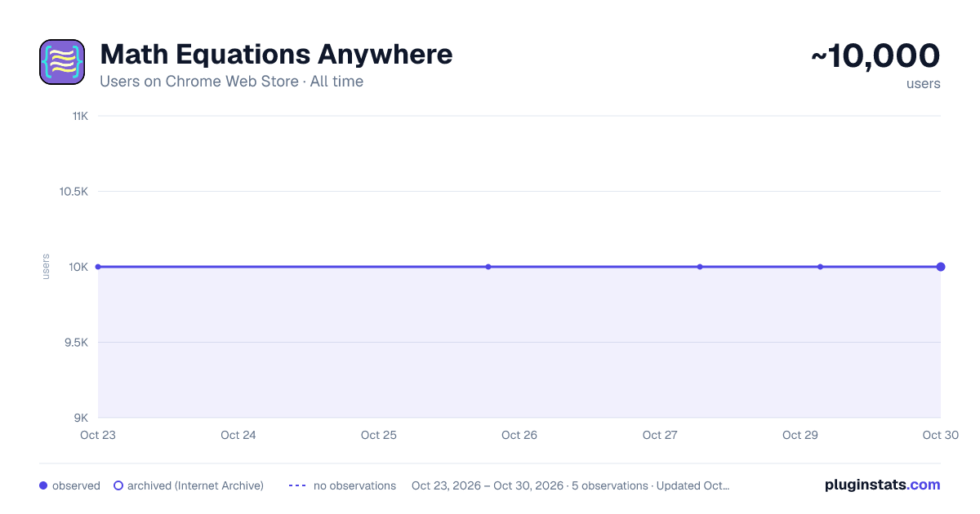This screenshot has width=980, height=514.
Task: Select the data point just after Oct 27
Action: click(x=700, y=267)
